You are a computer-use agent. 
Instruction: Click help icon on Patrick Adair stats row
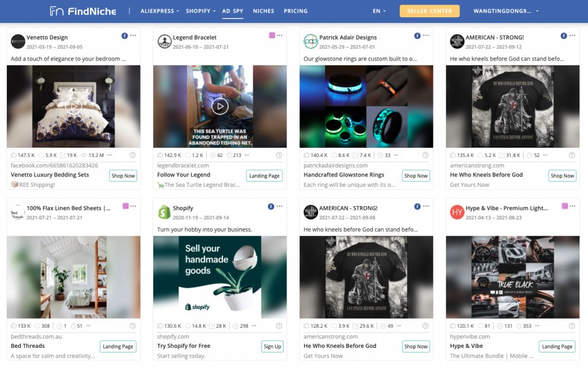tap(425, 155)
